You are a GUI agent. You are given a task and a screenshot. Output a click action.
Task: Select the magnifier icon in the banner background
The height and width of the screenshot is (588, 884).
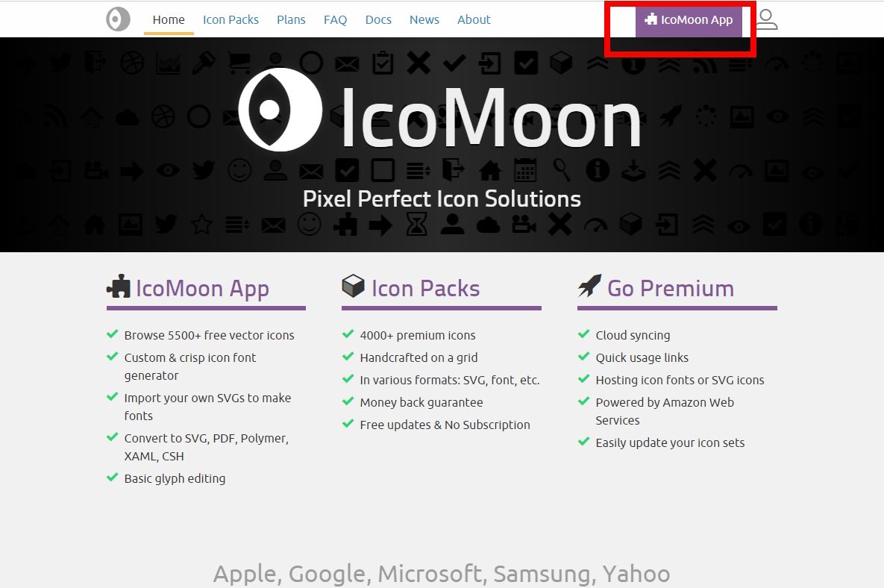point(562,169)
